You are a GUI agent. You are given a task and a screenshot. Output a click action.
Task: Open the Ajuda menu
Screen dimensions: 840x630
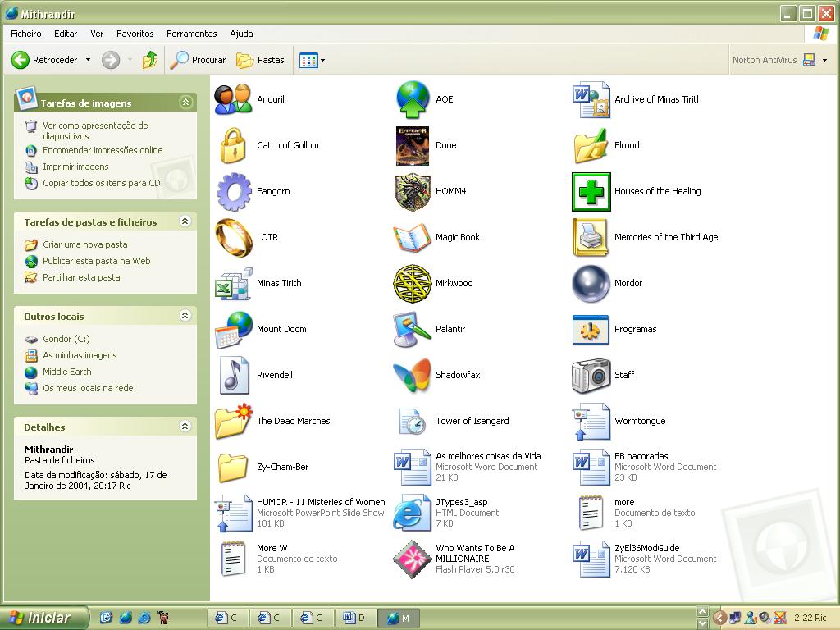coord(242,34)
